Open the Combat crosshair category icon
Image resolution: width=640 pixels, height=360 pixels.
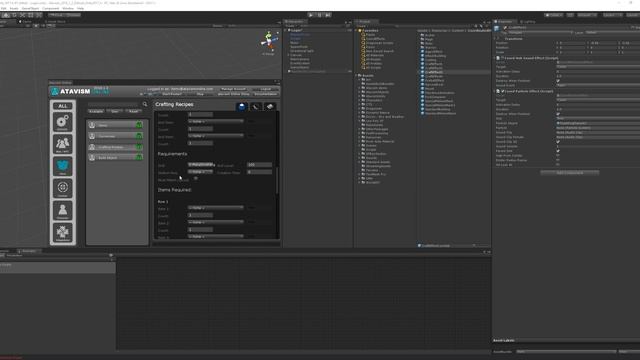(62, 188)
